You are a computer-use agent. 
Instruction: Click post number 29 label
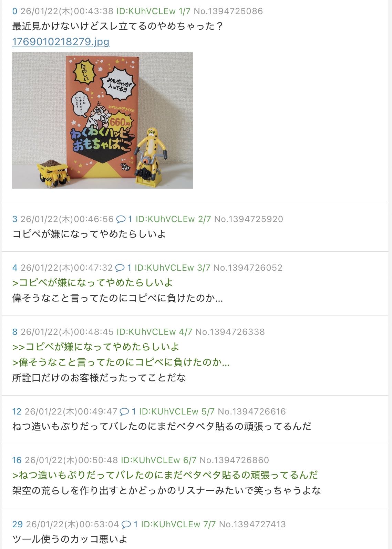tap(17, 524)
